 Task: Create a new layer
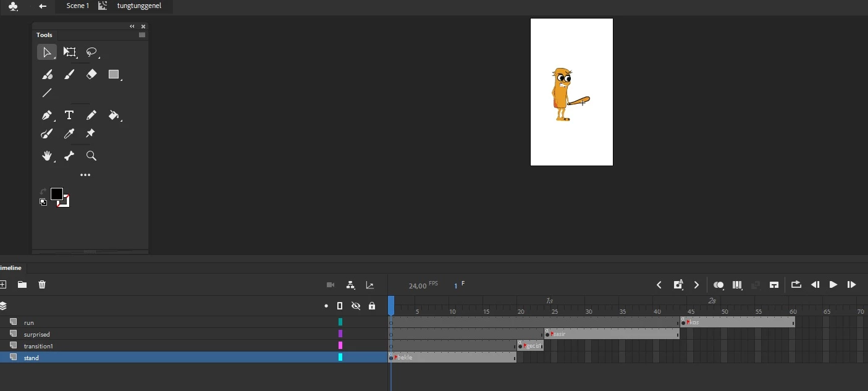click(x=3, y=285)
